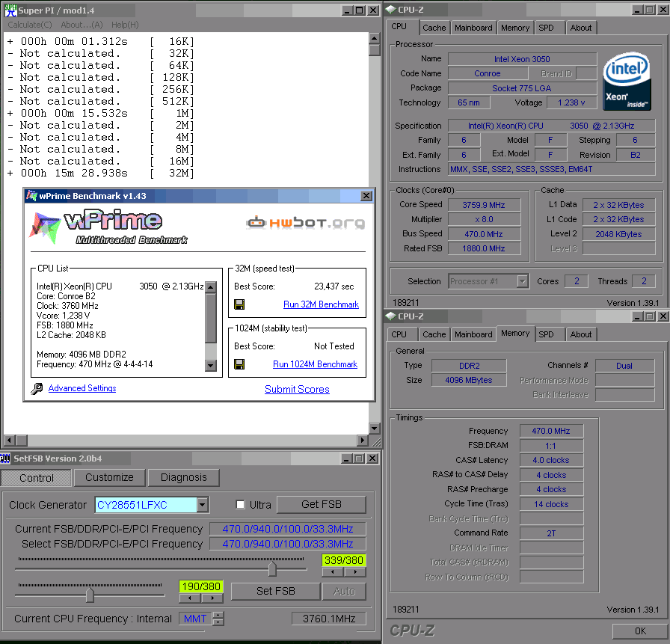Click scroll down arrow in wPrime CPU List
This screenshot has height=644, width=670.
point(210,365)
